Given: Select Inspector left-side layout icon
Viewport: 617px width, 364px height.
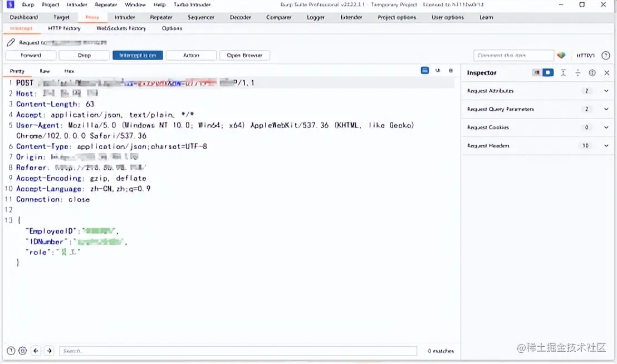Looking at the screenshot, I should point(536,73).
